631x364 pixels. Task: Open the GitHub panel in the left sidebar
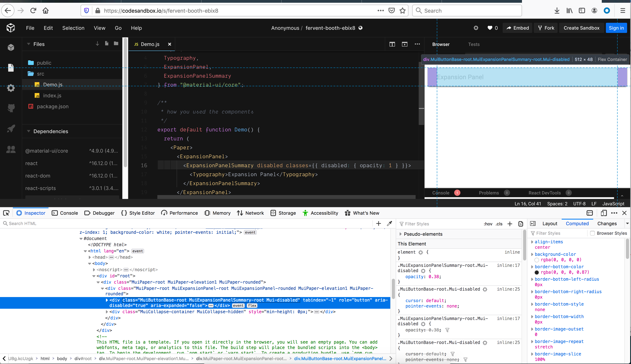(11, 108)
